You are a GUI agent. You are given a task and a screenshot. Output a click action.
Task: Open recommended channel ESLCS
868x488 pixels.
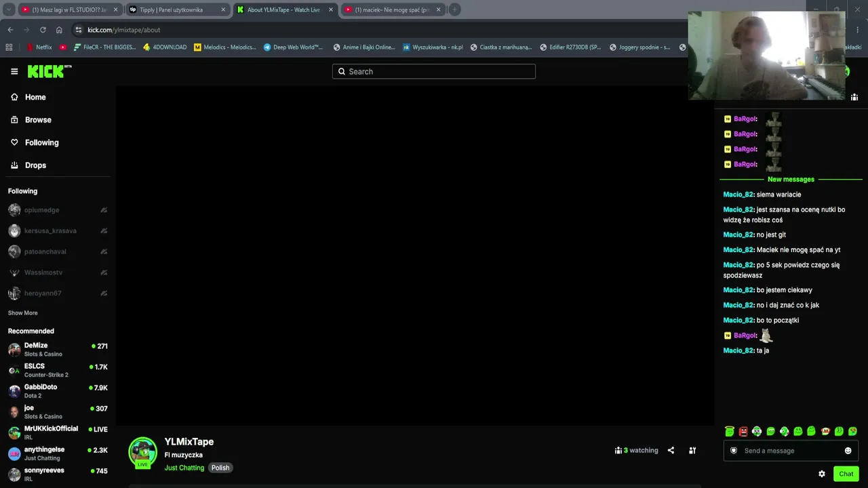[x=58, y=370]
